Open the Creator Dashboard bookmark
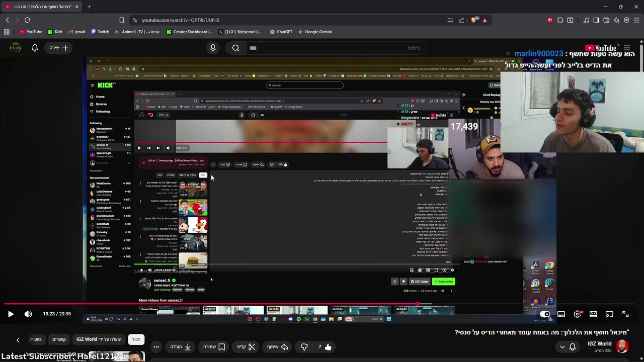644x362 pixels. click(x=189, y=32)
